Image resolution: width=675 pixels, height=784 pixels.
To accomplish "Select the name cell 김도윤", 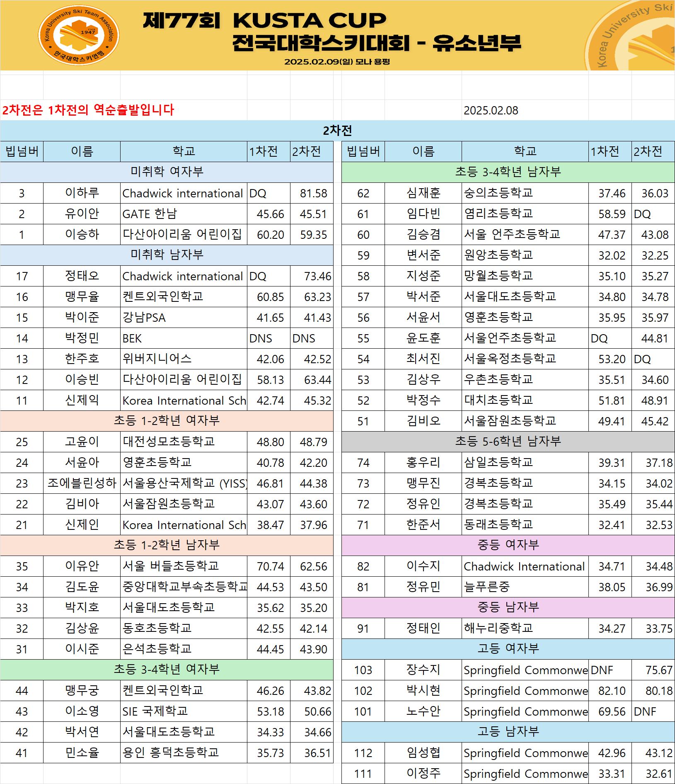I will (82, 587).
